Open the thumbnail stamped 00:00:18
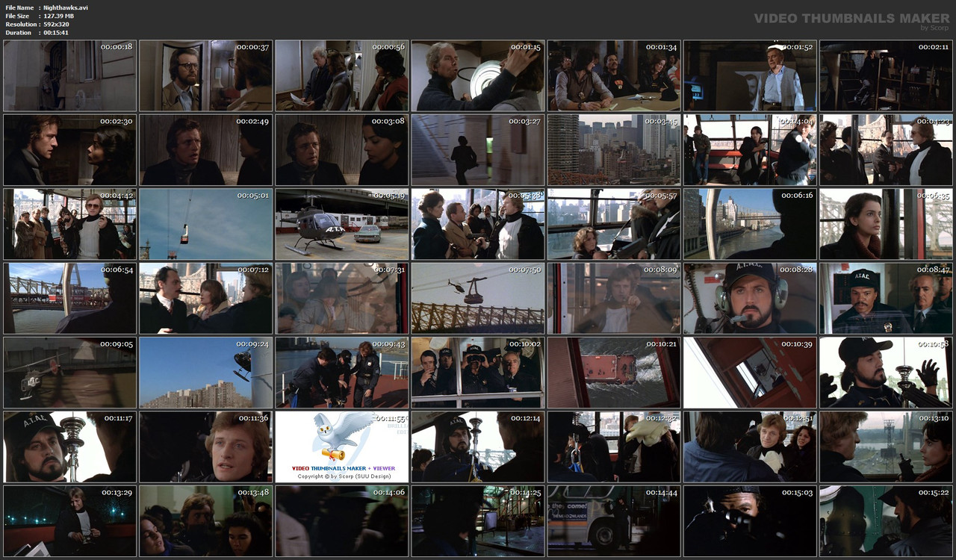Image resolution: width=956 pixels, height=560 pixels. pyautogui.click(x=69, y=75)
